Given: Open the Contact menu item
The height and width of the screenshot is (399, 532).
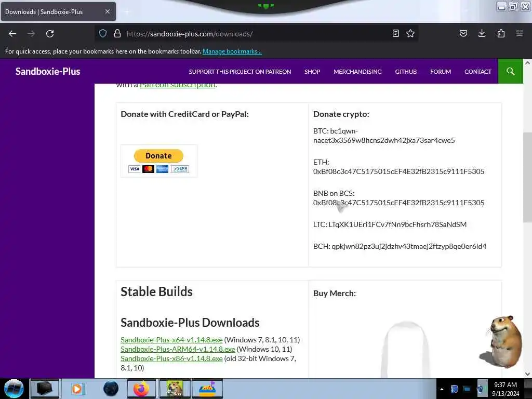Looking at the screenshot, I should [478, 72].
